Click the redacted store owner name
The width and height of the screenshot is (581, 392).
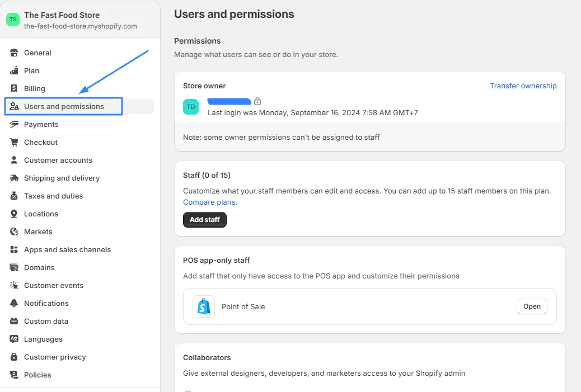(229, 101)
